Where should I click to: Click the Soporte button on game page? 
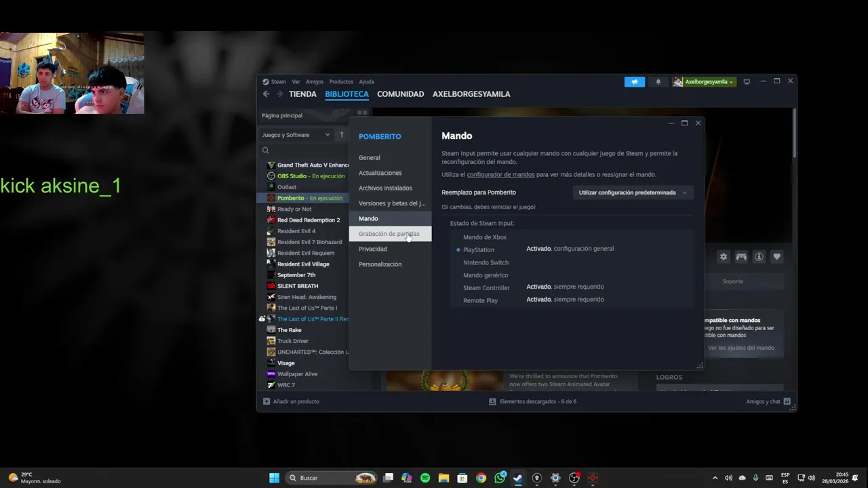pyautogui.click(x=732, y=281)
